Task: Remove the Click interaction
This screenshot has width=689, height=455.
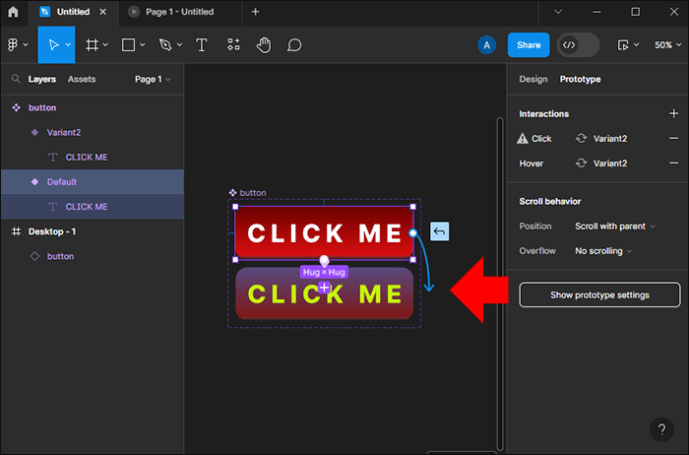Action: point(674,138)
